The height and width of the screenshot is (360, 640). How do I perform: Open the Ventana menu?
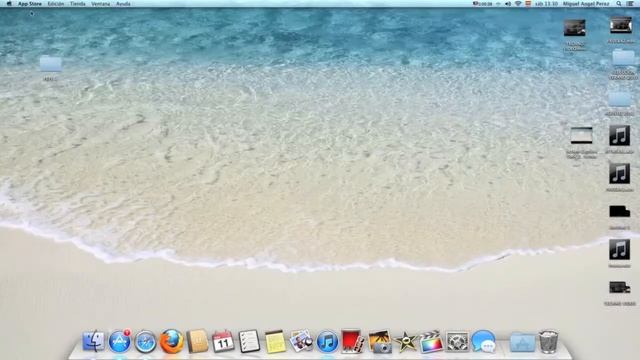click(x=100, y=4)
